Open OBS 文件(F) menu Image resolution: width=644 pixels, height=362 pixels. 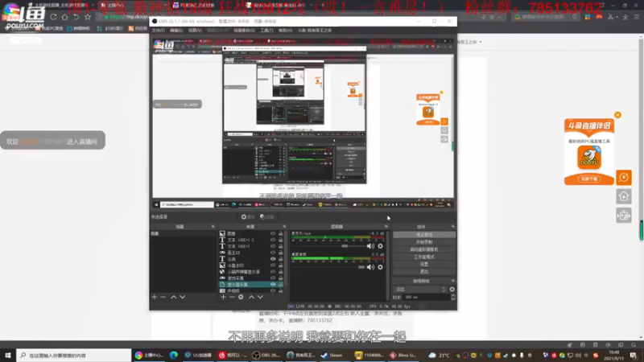(x=158, y=31)
